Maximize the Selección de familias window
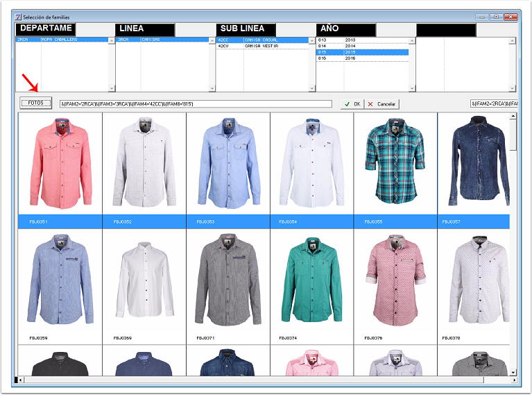This screenshot has height=395, width=532. point(497,17)
